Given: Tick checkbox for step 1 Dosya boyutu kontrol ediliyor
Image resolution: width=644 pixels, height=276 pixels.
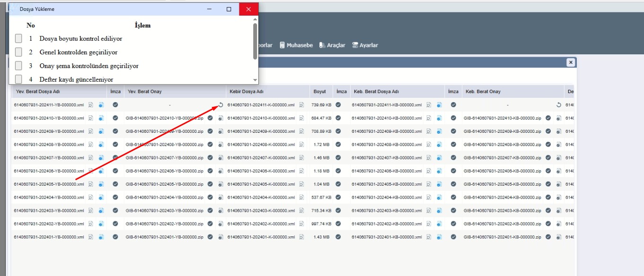Looking at the screenshot, I should (x=18, y=38).
